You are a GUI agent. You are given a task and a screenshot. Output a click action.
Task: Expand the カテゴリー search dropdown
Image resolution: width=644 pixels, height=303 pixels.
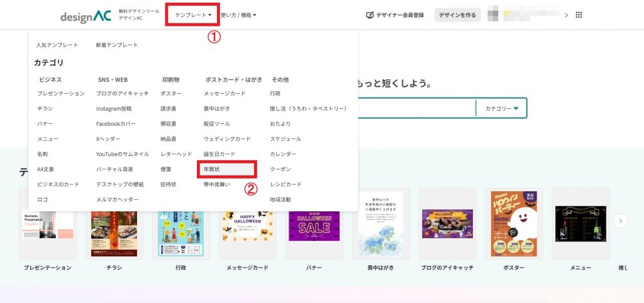(x=501, y=108)
